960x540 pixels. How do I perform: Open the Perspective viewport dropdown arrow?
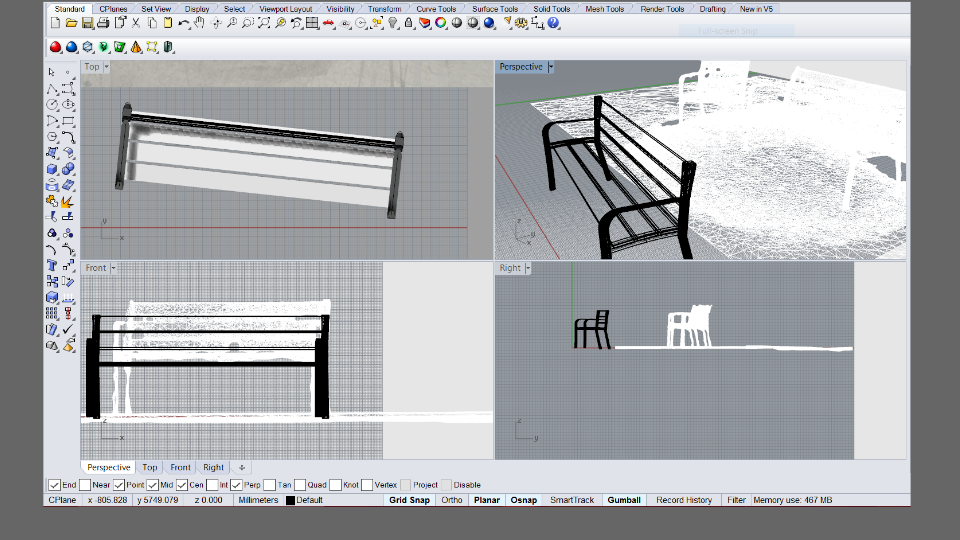[x=551, y=67]
